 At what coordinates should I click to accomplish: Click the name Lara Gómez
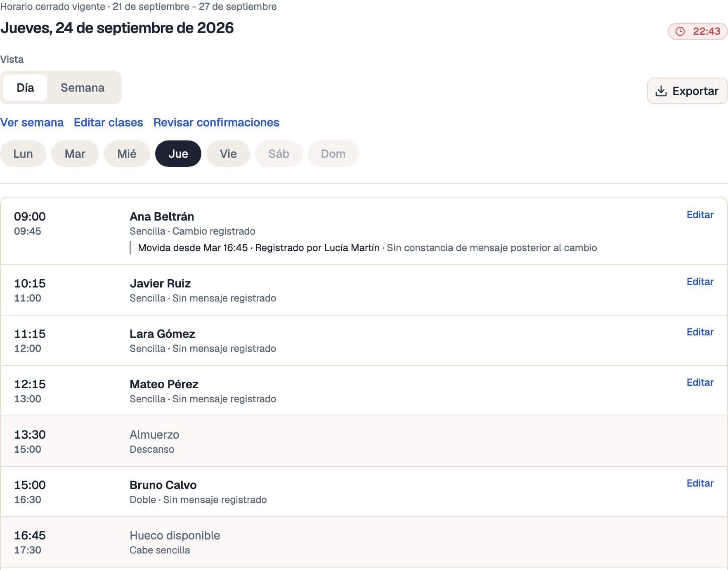pos(162,334)
